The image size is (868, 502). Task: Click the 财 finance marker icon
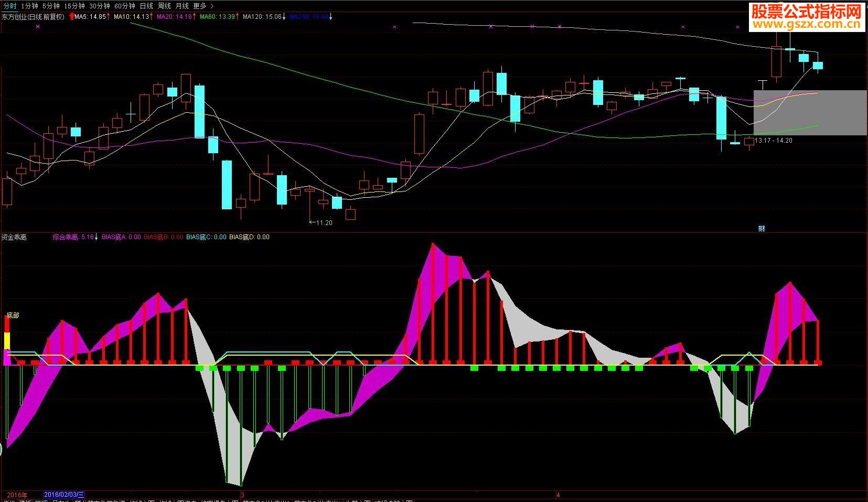click(762, 228)
